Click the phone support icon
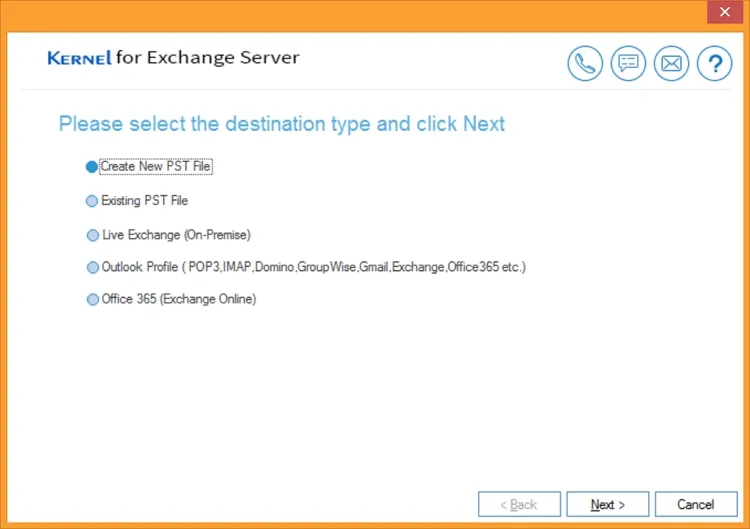750x529 pixels. point(585,64)
